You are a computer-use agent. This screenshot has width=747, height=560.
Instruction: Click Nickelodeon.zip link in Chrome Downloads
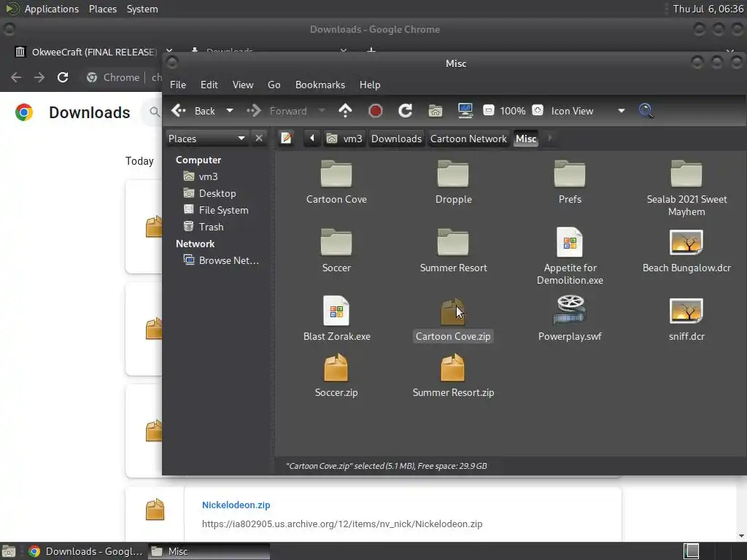pyautogui.click(x=236, y=505)
